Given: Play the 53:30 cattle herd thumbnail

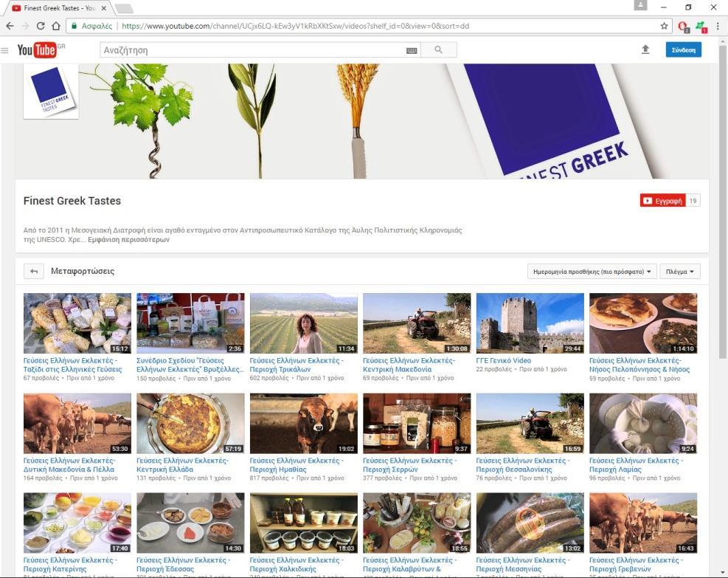Looking at the screenshot, I should (77, 423).
